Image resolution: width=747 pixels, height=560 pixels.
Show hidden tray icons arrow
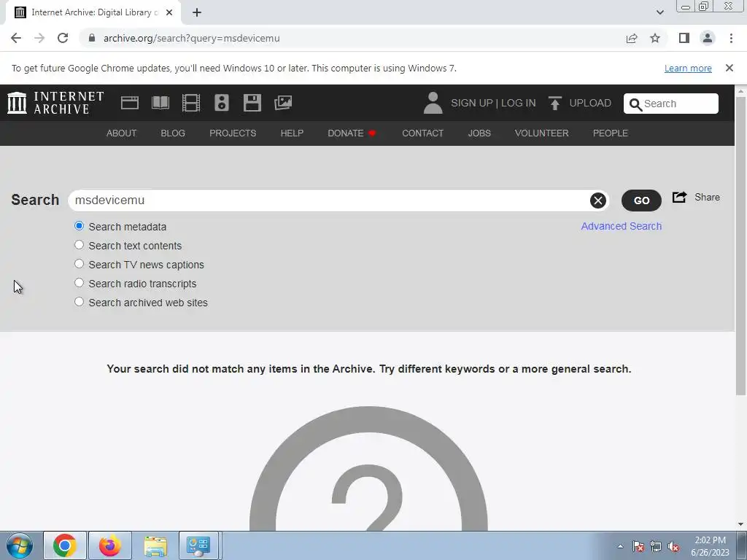click(620, 546)
